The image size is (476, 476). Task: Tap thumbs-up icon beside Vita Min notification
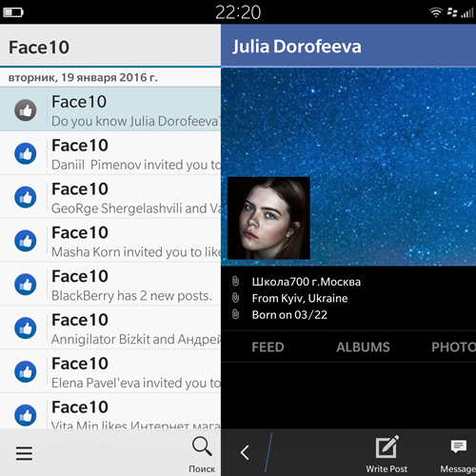[x=26, y=415]
